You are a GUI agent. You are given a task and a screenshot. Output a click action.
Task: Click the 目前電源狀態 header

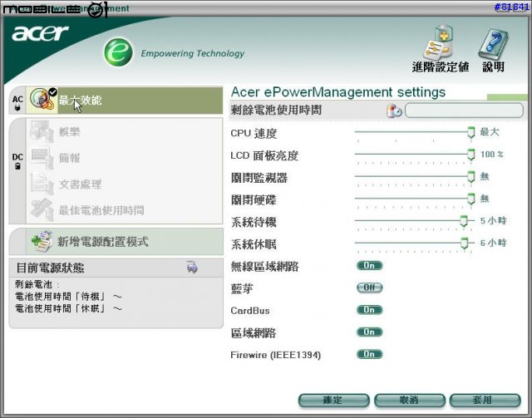click(x=116, y=268)
